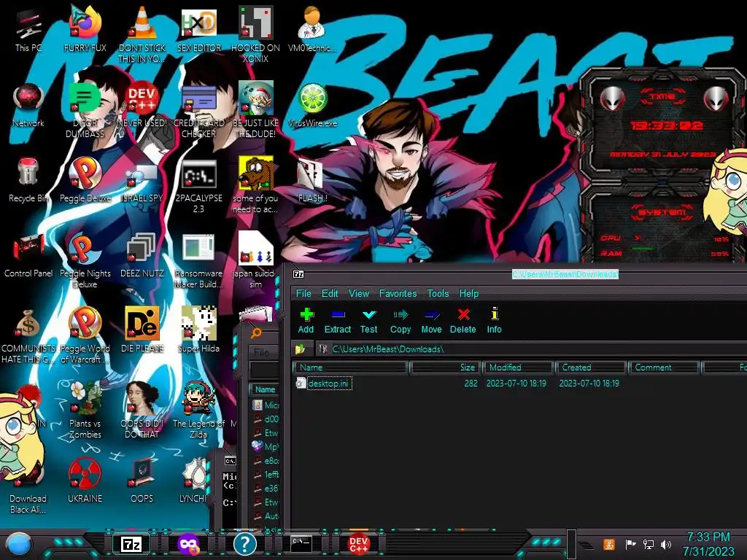Image resolution: width=747 pixels, height=560 pixels.
Task: Click the Name column header in background window
Action: click(x=265, y=389)
